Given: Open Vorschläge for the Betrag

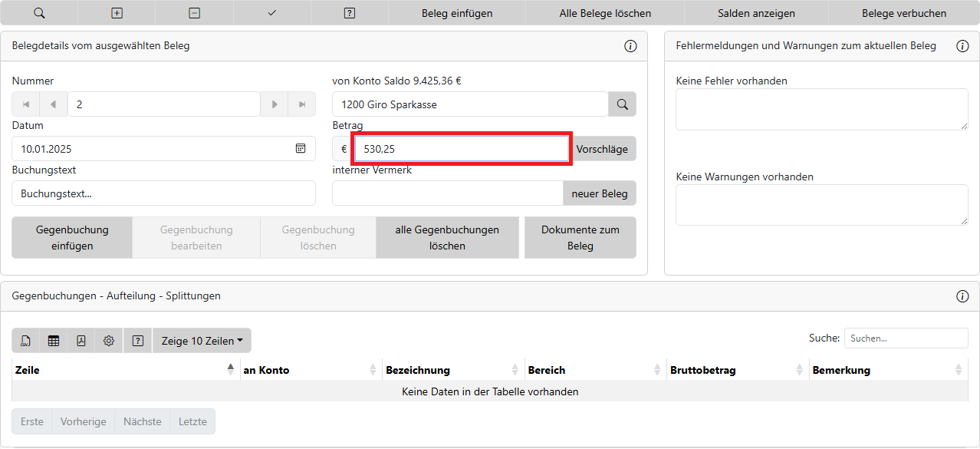Looking at the screenshot, I should (602, 149).
